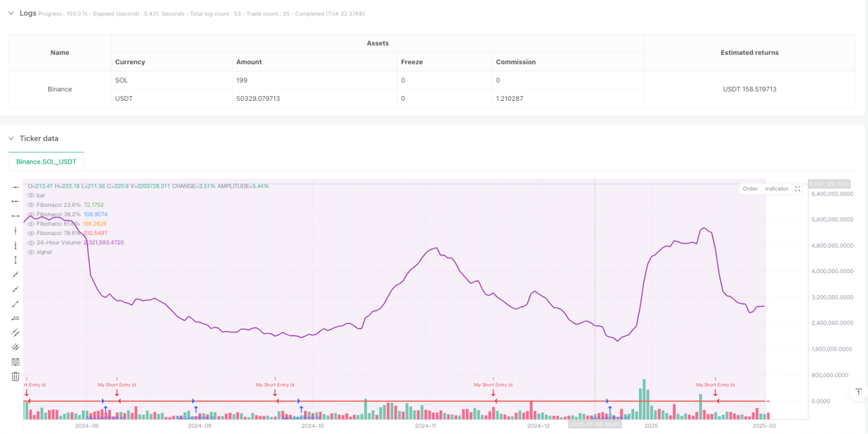Click the My Short Entry Id marker near 2024-12
This screenshot has height=434, width=868.
click(x=493, y=385)
